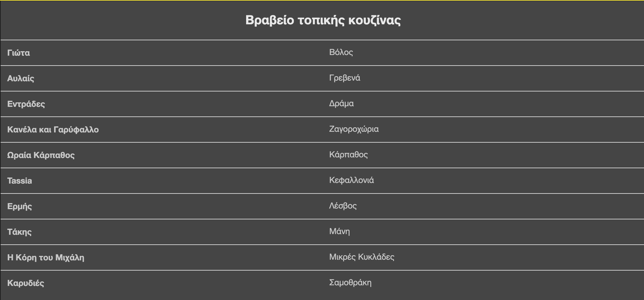Screen dimensions: 644x300
Task: Click the Κάρπαθος location text
Action: tap(348, 154)
